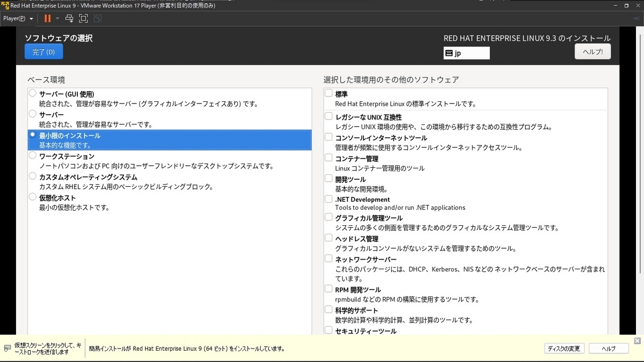Click ディスクの変更 button
Viewport: 644px width, 362px height.
pos(563,349)
